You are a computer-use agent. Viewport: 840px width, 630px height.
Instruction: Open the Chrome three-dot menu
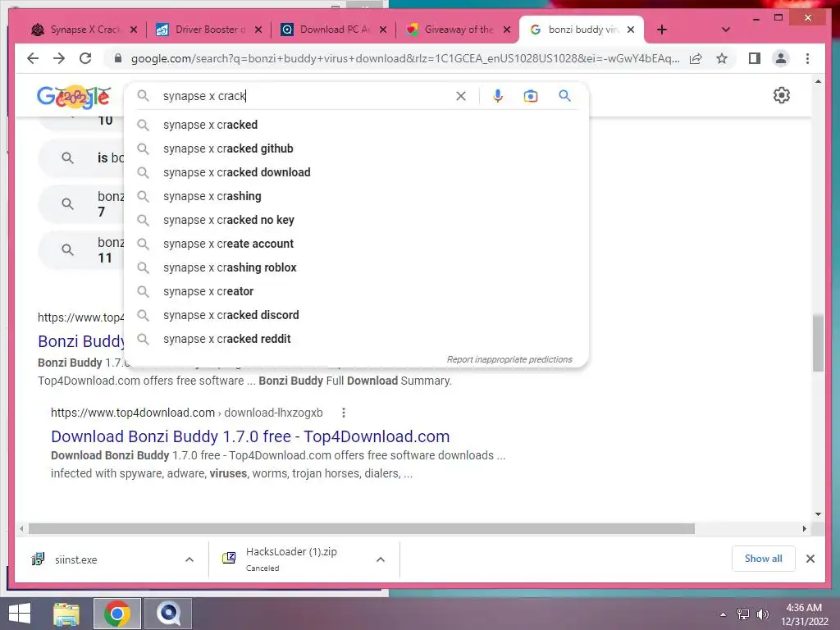[807, 58]
